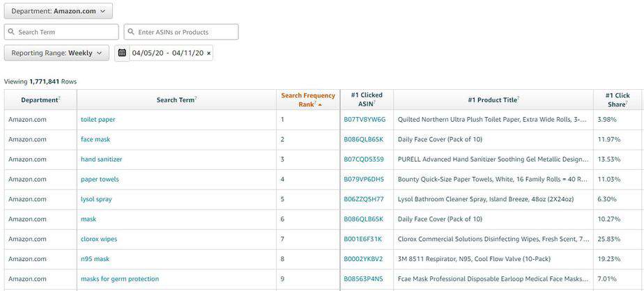Toggle the sort arrow beside Search Frequency Rank
The width and height of the screenshot is (644, 291).
point(320,105)
